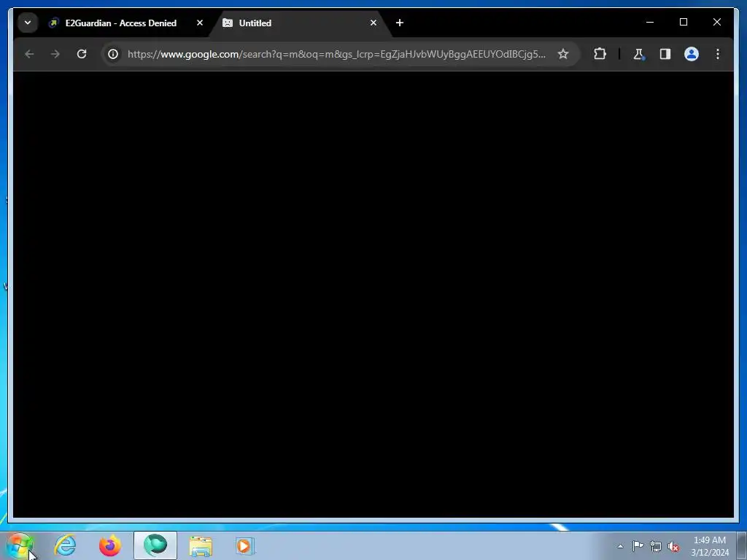Launch Firefox from taskbar
Screen dimensions: 747x560
[x=110, y=545]
